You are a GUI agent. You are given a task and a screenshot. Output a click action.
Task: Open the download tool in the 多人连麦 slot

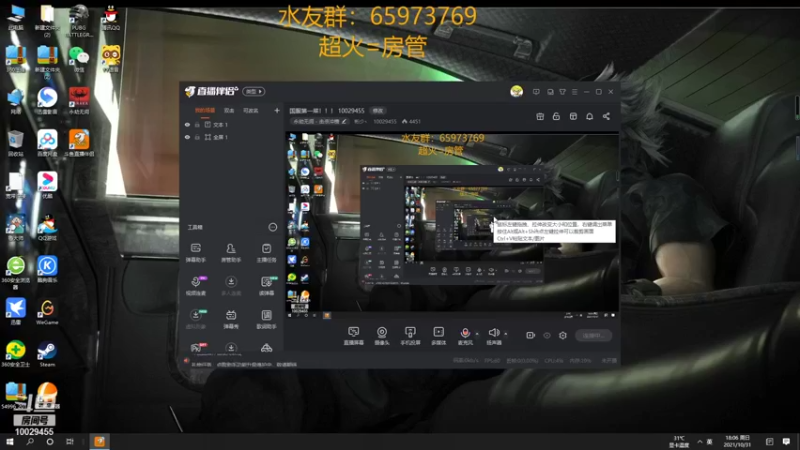click(231, 286)
